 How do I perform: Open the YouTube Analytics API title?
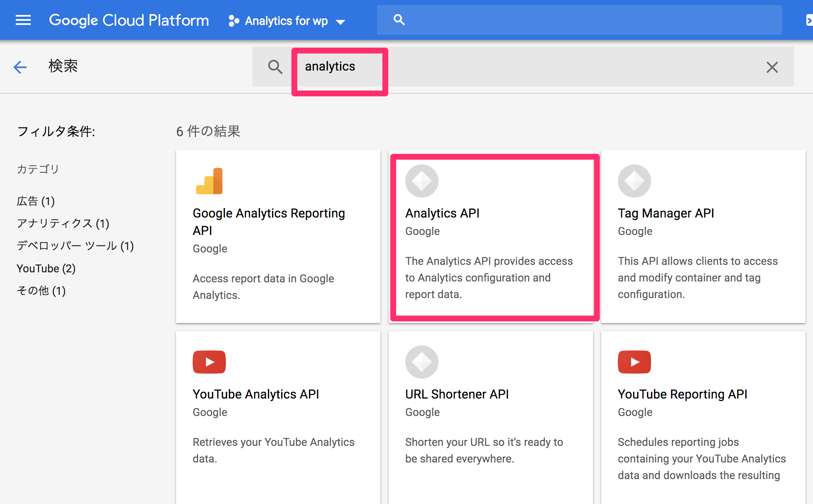click(256, 394)
